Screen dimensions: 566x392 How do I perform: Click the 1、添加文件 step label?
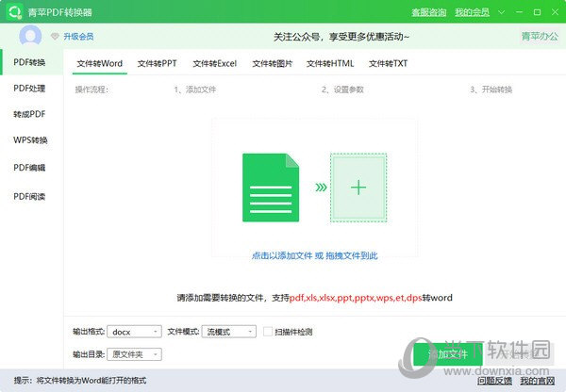click(195, 90)
